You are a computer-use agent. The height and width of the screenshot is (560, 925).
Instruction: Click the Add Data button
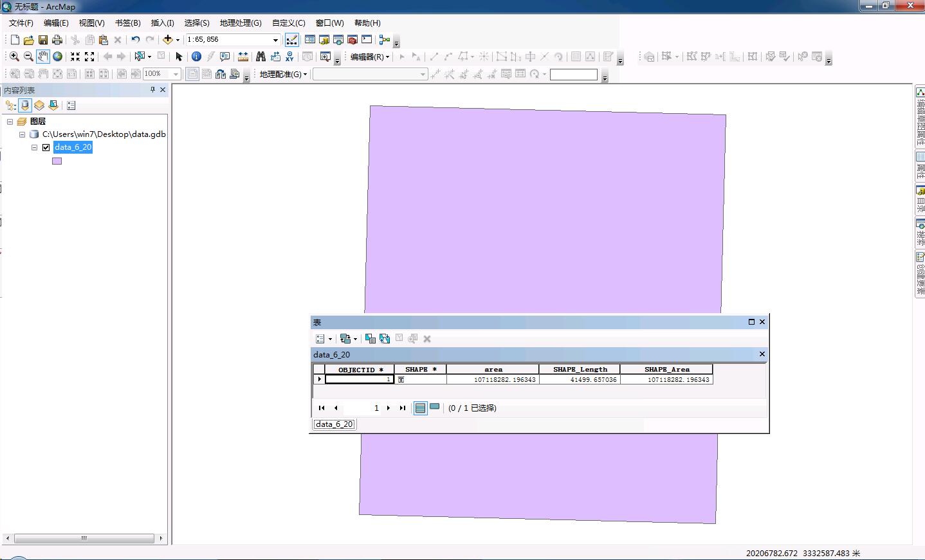pyautogui.click(x=168, y=40)
